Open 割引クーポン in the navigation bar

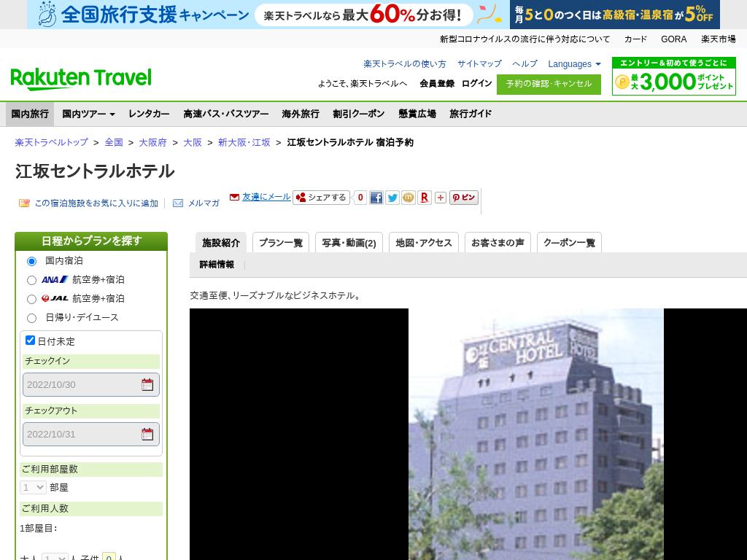[x=359, y=114]
